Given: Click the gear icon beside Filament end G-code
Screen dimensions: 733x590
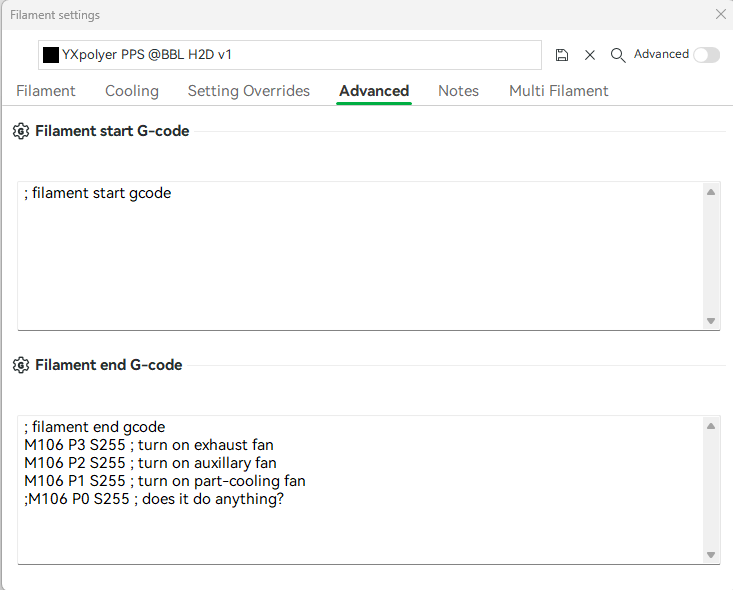Looking at the screenshot, I should pyautogui.click(x=21, y=365).
